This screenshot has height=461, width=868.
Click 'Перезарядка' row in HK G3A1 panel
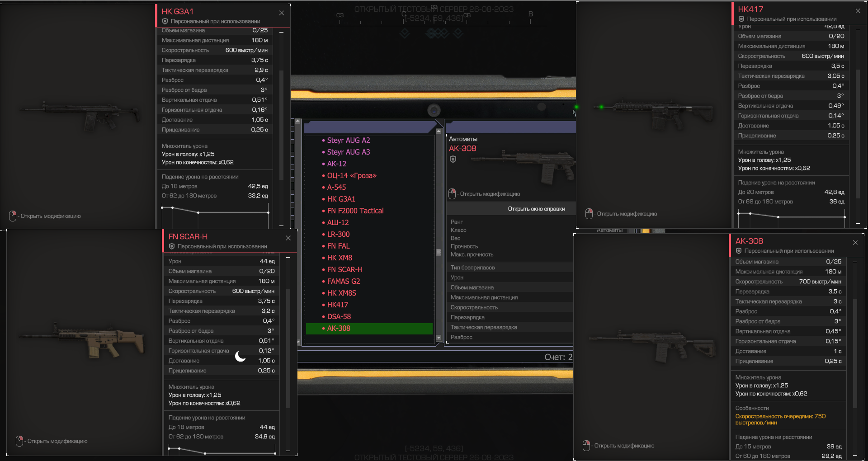214,60
